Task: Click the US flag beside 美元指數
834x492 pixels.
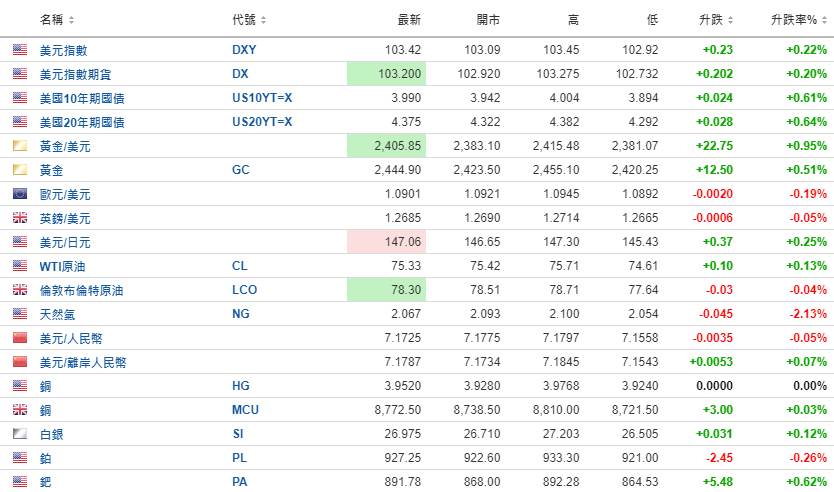Action: tap(20, 50)
